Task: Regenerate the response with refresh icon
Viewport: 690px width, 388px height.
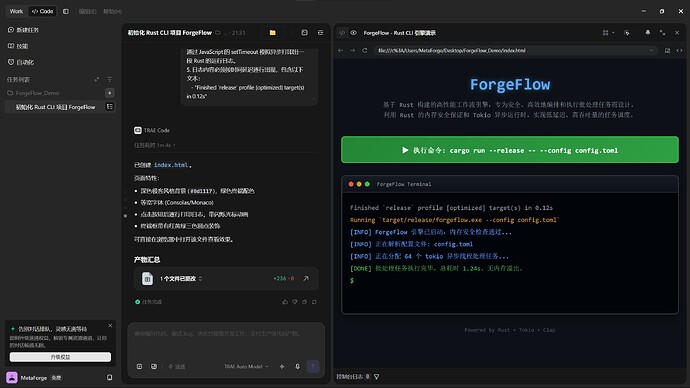Action: (x=314, y=302)
